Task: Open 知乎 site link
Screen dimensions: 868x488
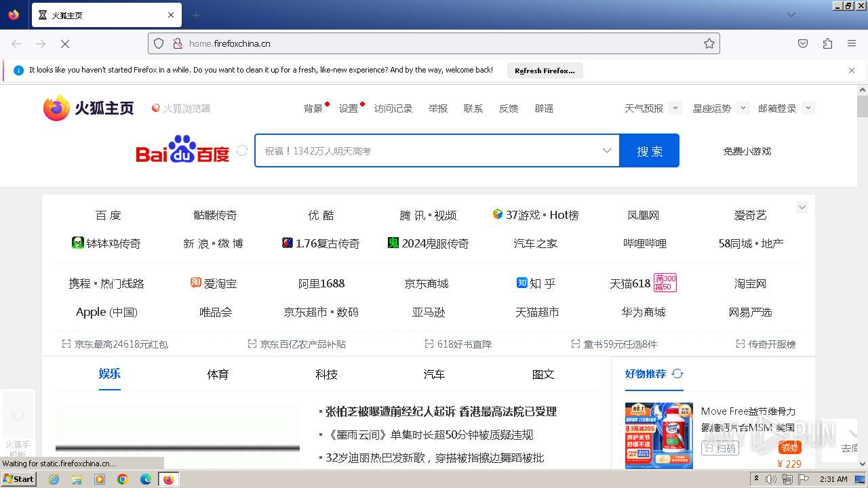Action: pos(536,283)
